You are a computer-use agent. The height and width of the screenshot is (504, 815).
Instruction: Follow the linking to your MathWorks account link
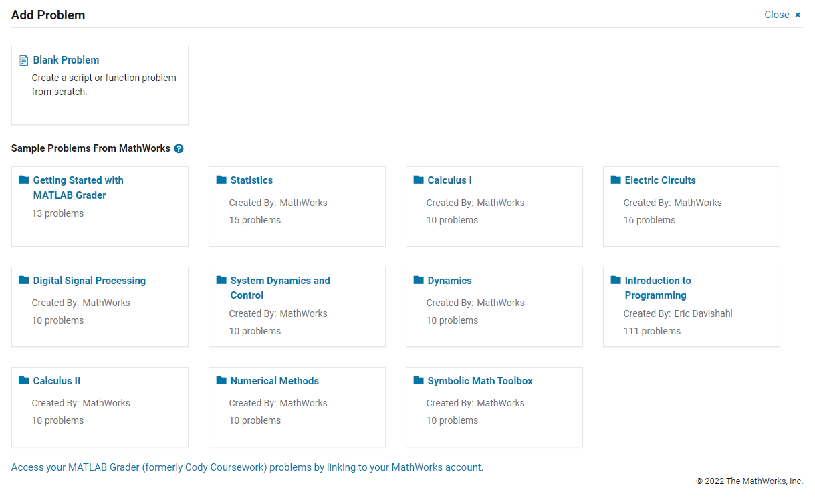[x=404, y=467]
